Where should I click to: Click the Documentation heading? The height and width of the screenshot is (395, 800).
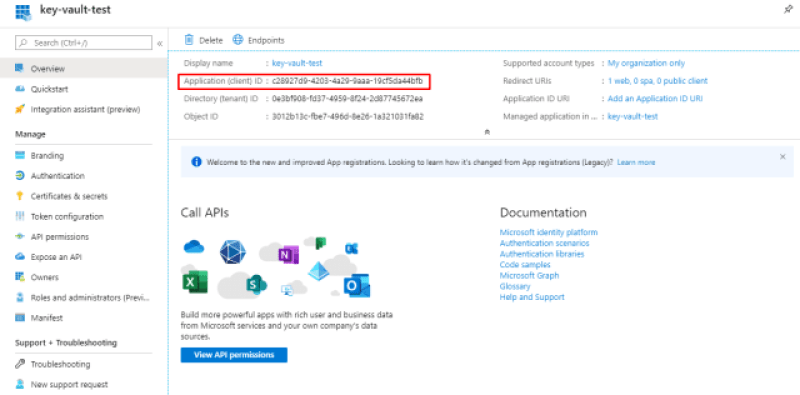[543, 212]
